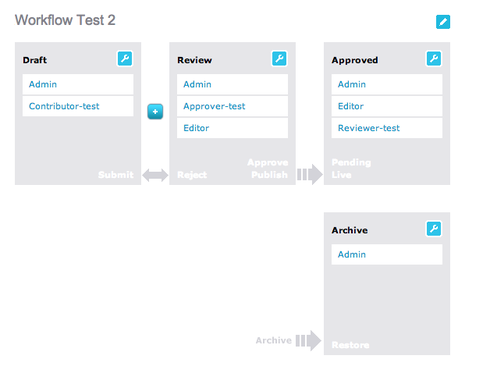The height and width of the screenshot is (384, 490).
Task: Select Reviewer-test role in Approved step
Action: click(x=387, y=128)
